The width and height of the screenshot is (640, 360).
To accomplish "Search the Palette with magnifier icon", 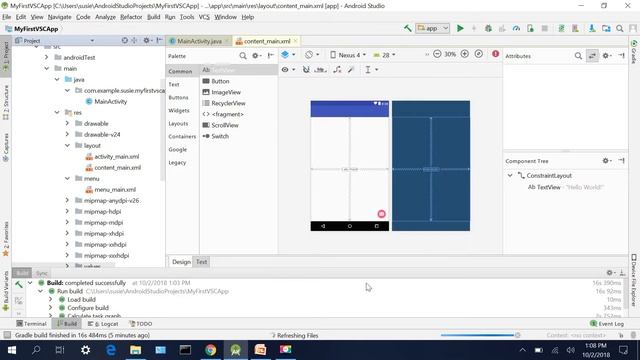I will (243, 56).
